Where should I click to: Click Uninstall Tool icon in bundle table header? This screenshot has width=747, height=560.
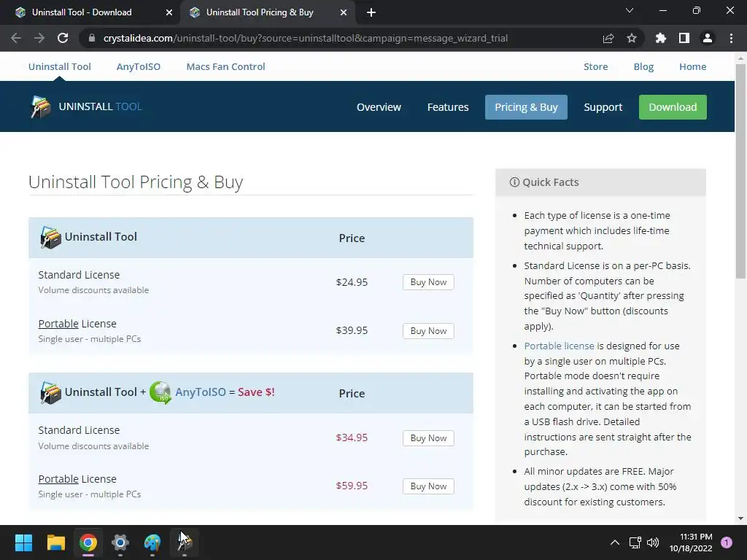coord(50,393)
